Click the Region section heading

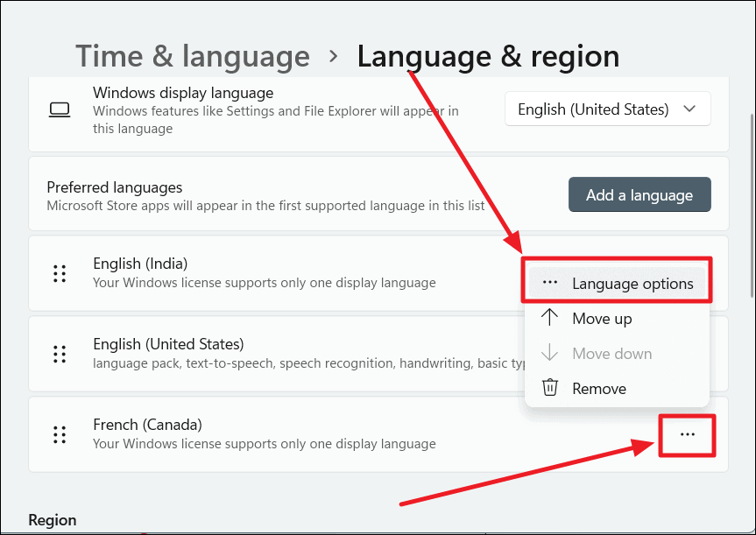tap(52, 519)
